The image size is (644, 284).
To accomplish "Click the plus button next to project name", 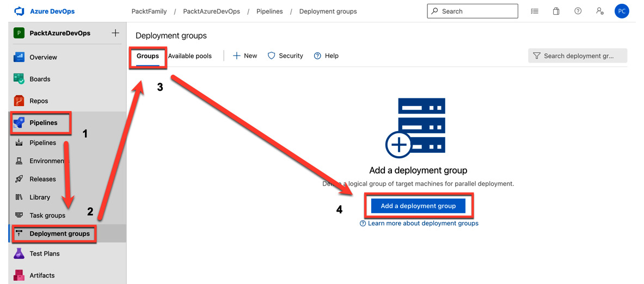I will pos(115,33).
